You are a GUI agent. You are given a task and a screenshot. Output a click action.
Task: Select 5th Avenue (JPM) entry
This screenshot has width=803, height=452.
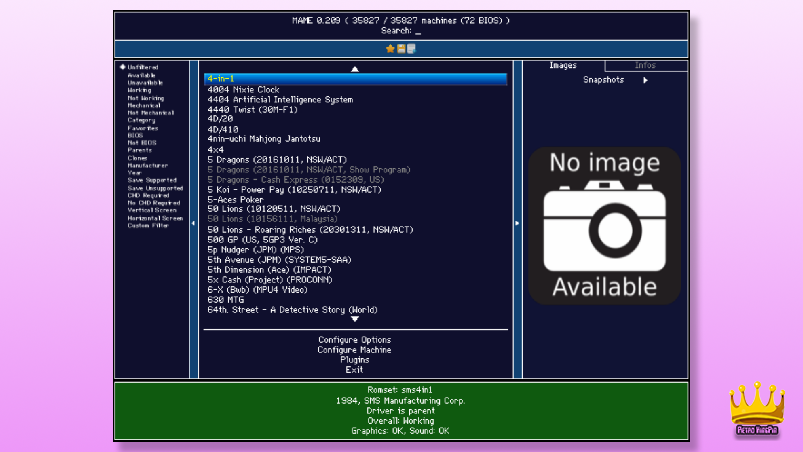click(279, 260)
